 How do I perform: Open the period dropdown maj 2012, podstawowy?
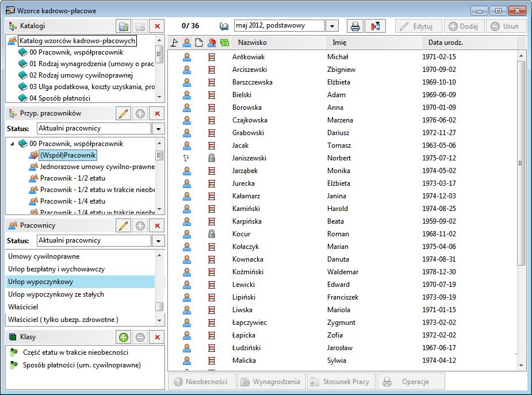pos(332,26)
